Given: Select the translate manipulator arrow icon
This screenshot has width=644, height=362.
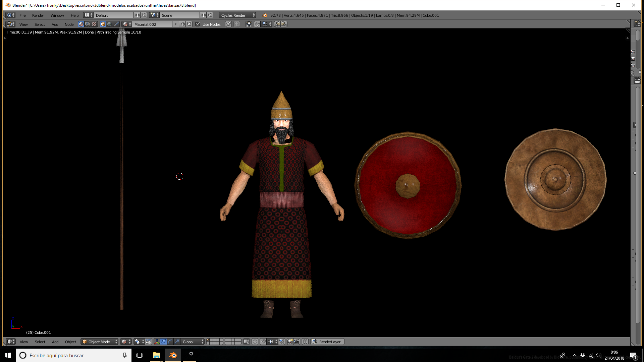Looking at the screenshot, I should point(163,342).
